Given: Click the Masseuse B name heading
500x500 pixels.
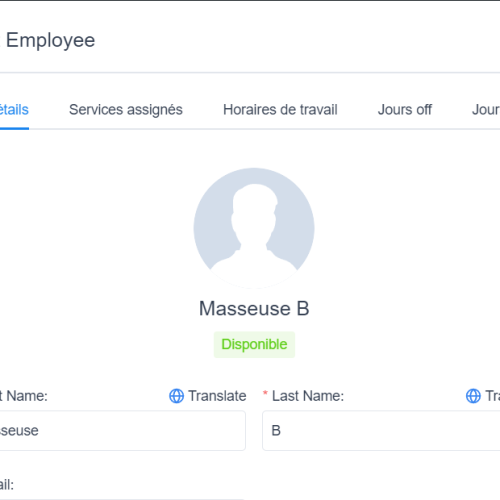Looking at the screenshot, I should point(254,308).
